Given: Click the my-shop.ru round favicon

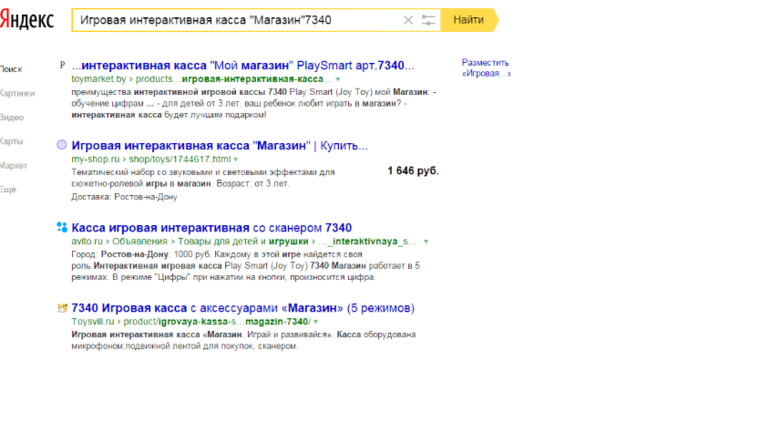Looking at the screenshot, I should point(62,145).
